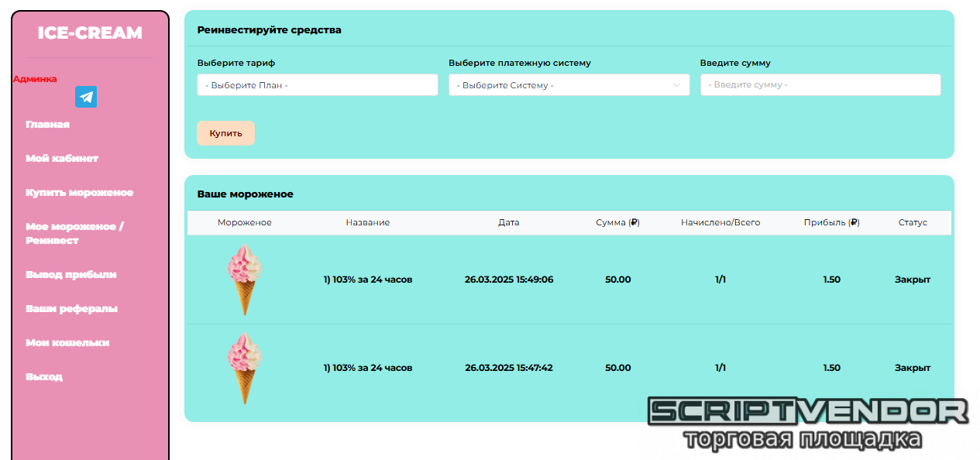Click the second ice cream cone image

(x=244, y=368)
